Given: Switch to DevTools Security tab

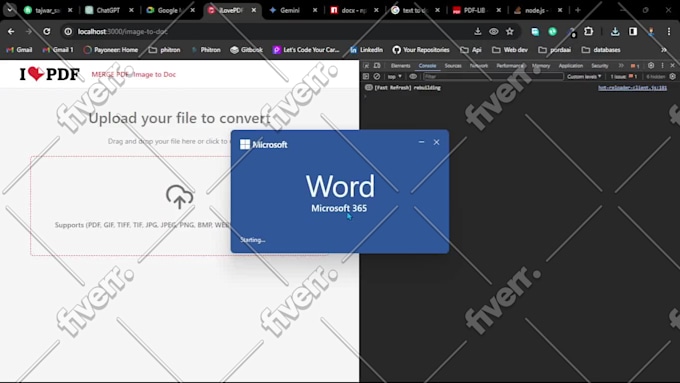Looking at the screenshot, I should pyautogui.click(x=600, y=65).
